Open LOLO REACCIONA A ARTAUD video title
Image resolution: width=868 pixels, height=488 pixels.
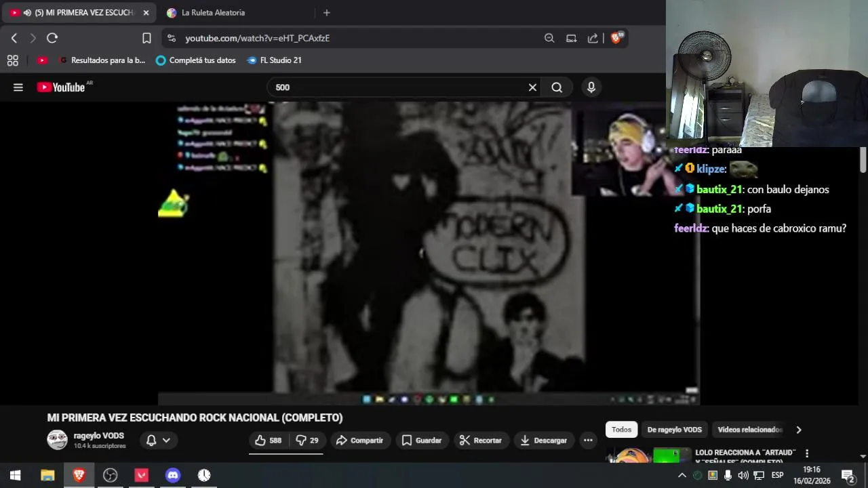745,456
